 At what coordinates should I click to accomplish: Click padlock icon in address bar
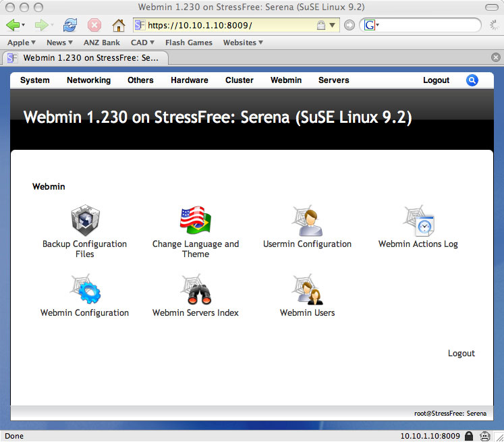(x=320, y=25)
